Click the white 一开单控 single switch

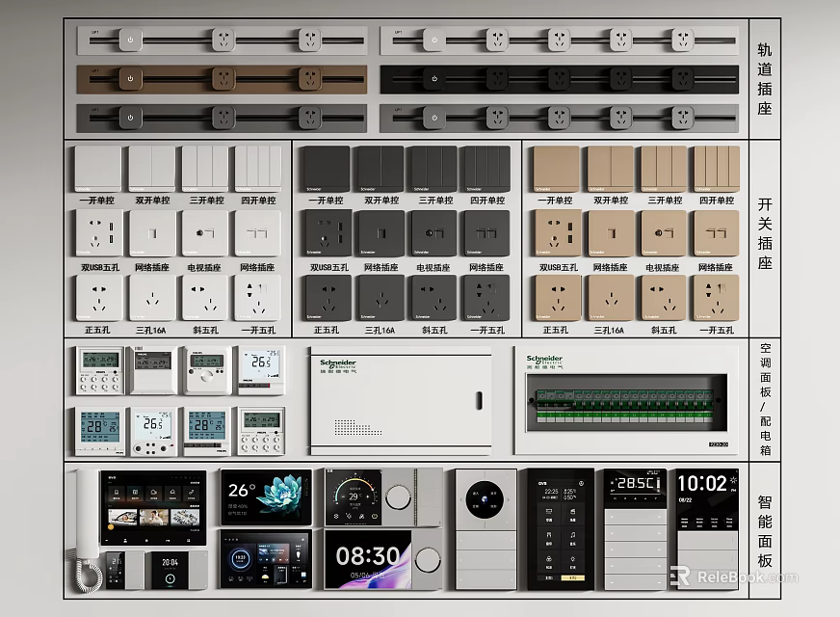click(x=98, y=169)
